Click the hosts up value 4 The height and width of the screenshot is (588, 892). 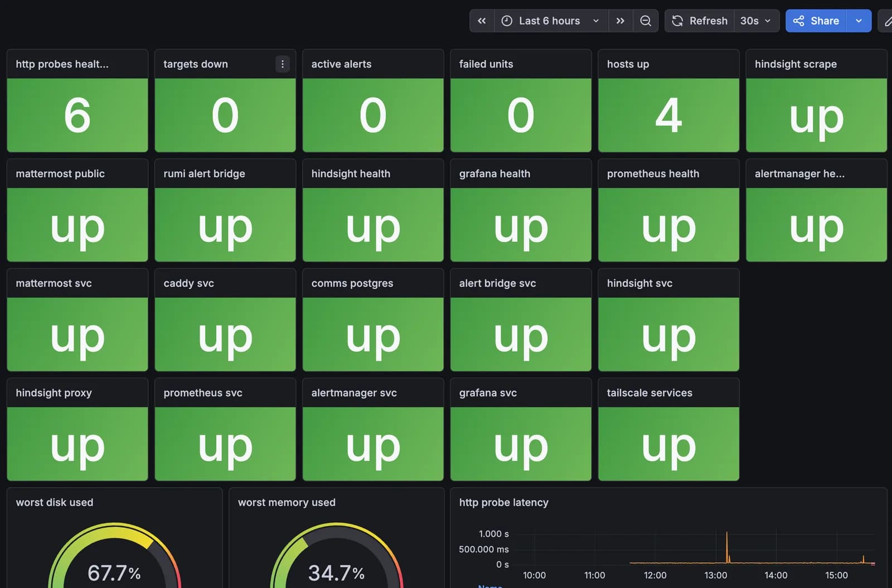(668, 115)
